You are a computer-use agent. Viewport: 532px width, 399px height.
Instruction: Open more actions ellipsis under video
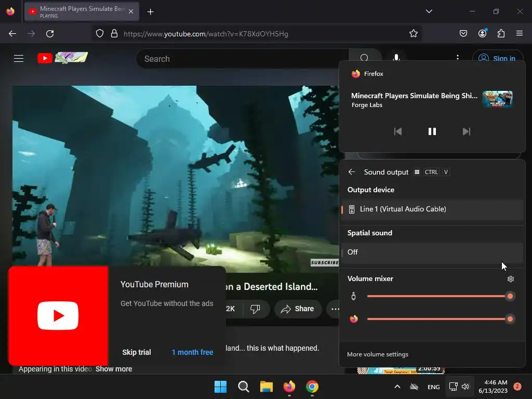coord(335,309)
